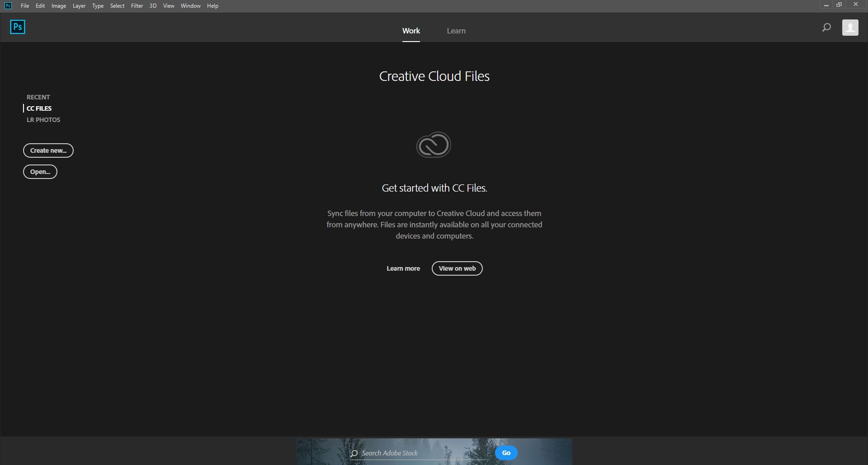Open the 3D menu

[153, 6]
